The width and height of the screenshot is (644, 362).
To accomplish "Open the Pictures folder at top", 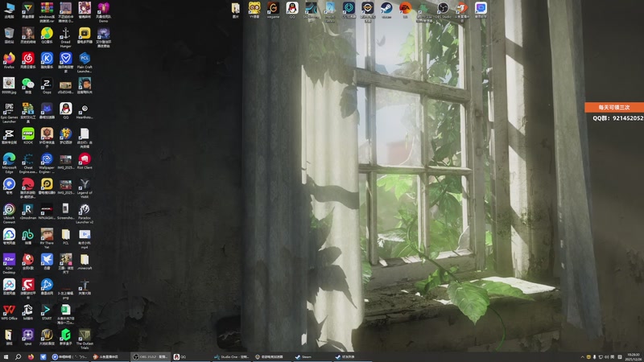I will (x=235, y=10).
